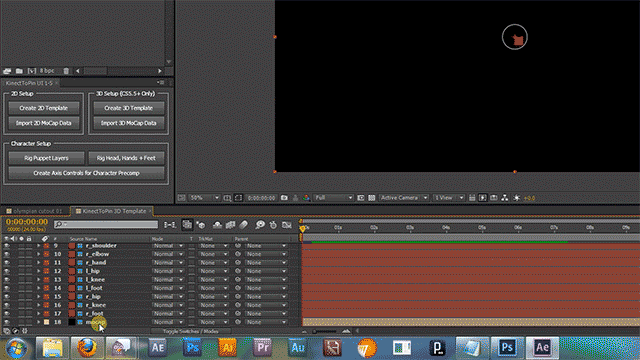Toggle Live Update icon in timeline
This screenshot has height=360, width=640.
click(187, 224)
